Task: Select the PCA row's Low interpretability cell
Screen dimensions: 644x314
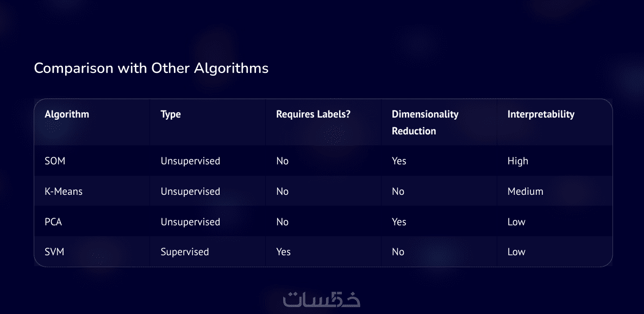Action: point(516,222)
